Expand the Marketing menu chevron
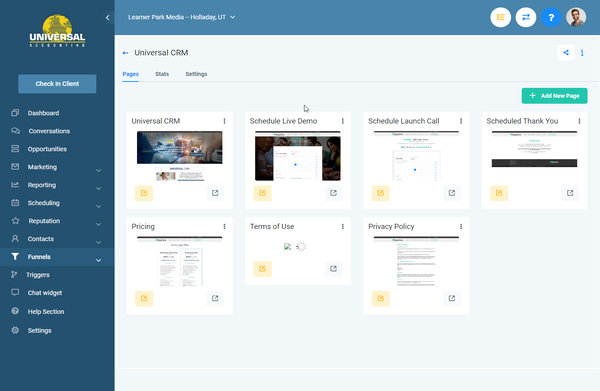Screen dimensions: 600x391 click(98, 170)
